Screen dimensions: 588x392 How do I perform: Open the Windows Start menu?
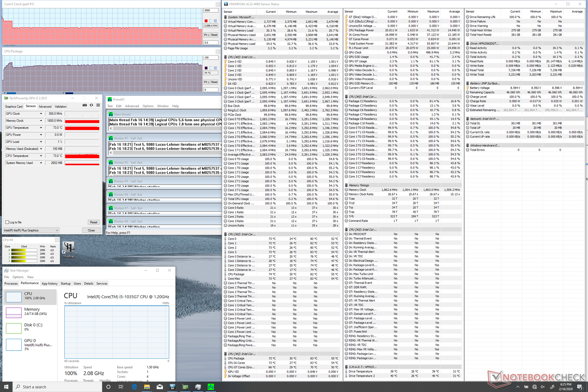pos(6,387)
